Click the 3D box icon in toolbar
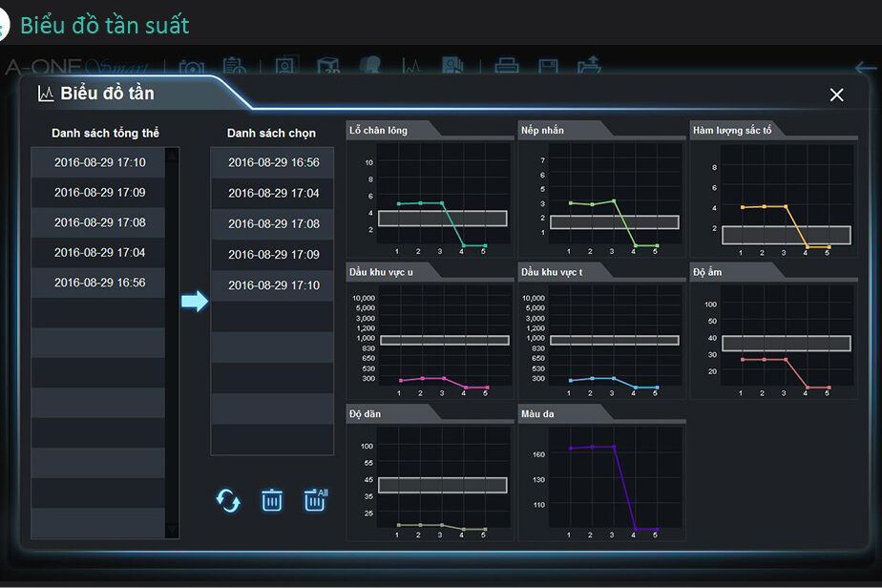882x588 pixels. click(328, 67)
